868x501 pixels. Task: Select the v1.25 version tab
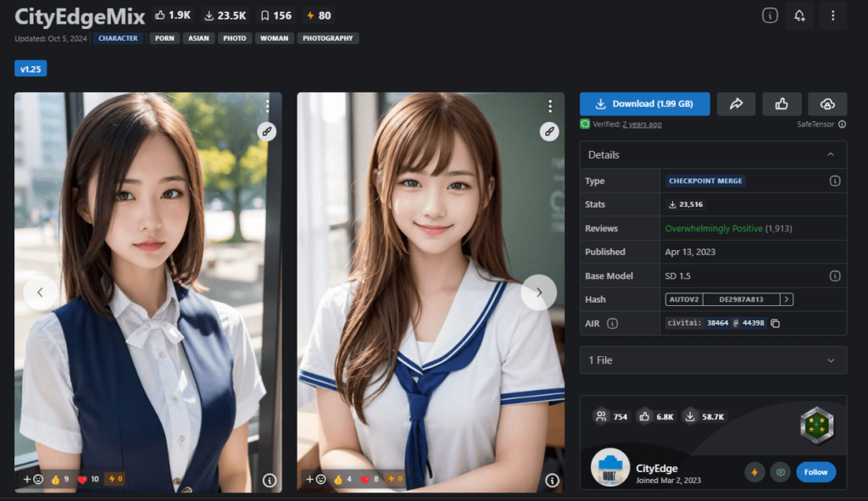tap(31, 69)
